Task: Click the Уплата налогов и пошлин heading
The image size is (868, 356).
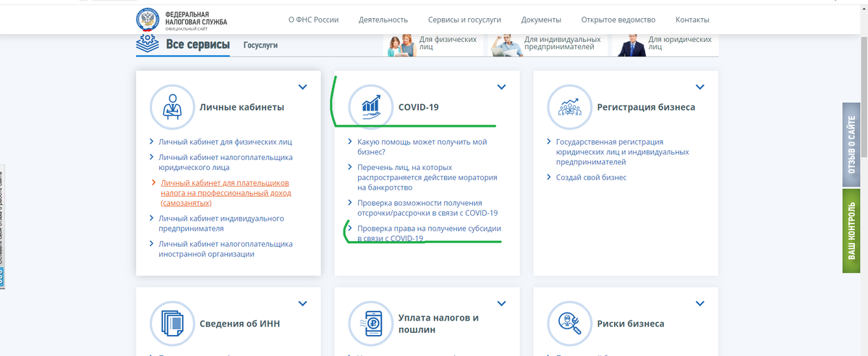Action: tap(439, 323)
